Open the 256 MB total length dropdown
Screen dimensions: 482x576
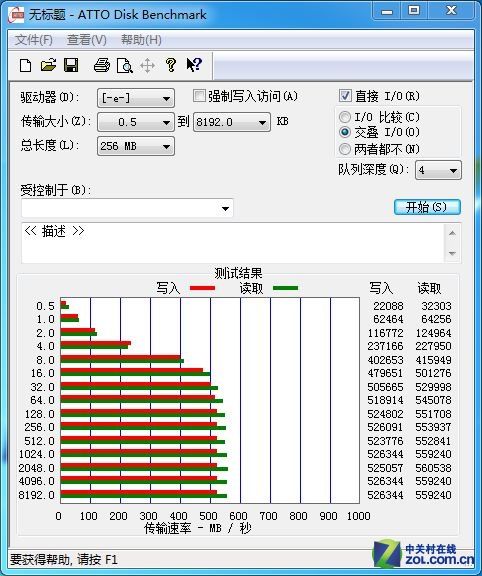136,146
